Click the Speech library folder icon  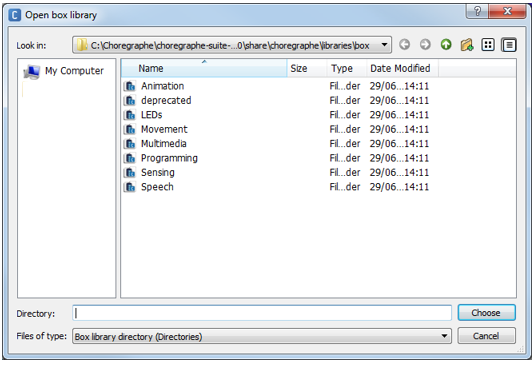click(130, 187)
